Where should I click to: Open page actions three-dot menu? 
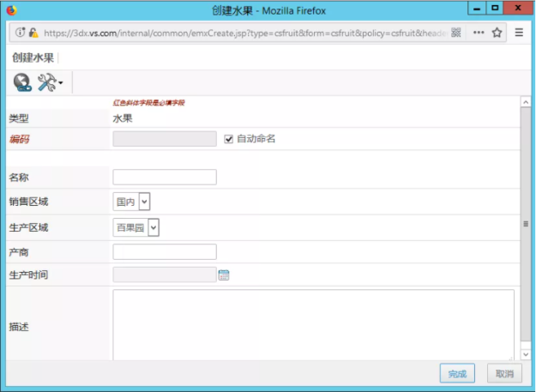click(478, 33)
